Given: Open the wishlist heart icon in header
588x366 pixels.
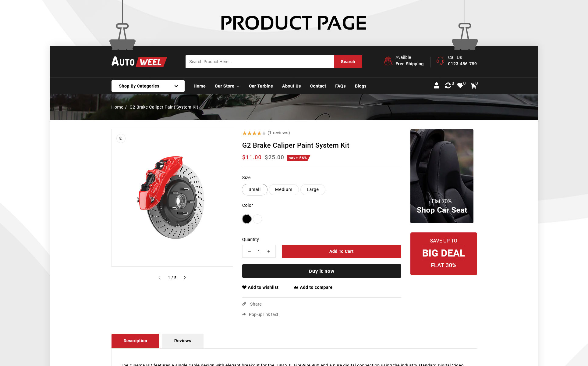Looking at the screenshot, I should (460, 86).
